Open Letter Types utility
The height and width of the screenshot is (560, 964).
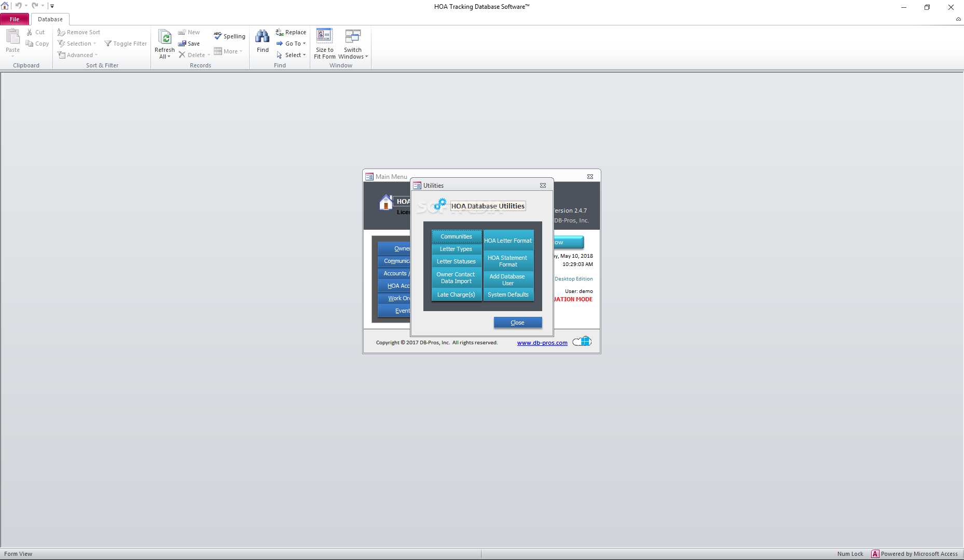tap(457, 249)
